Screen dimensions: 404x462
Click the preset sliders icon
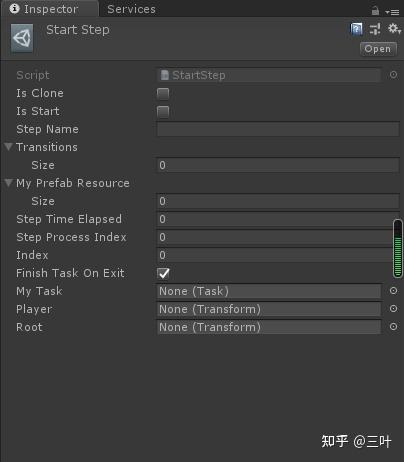click(x=375, y=29)
